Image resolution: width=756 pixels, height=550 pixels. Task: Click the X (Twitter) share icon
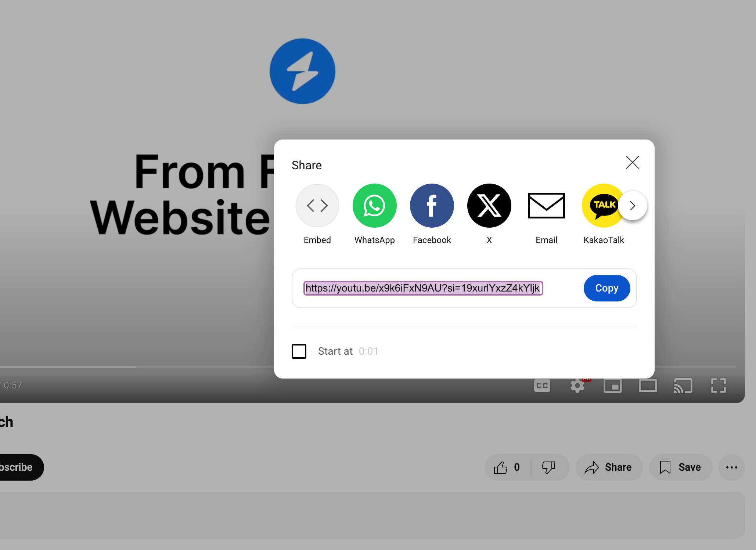pos(490,205)
